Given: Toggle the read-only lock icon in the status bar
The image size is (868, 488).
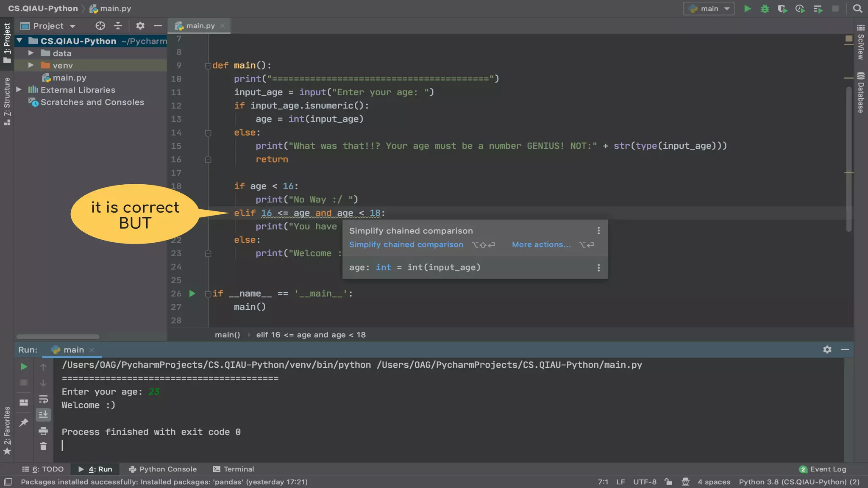Looking at the screenshot, I should [668, 482].
